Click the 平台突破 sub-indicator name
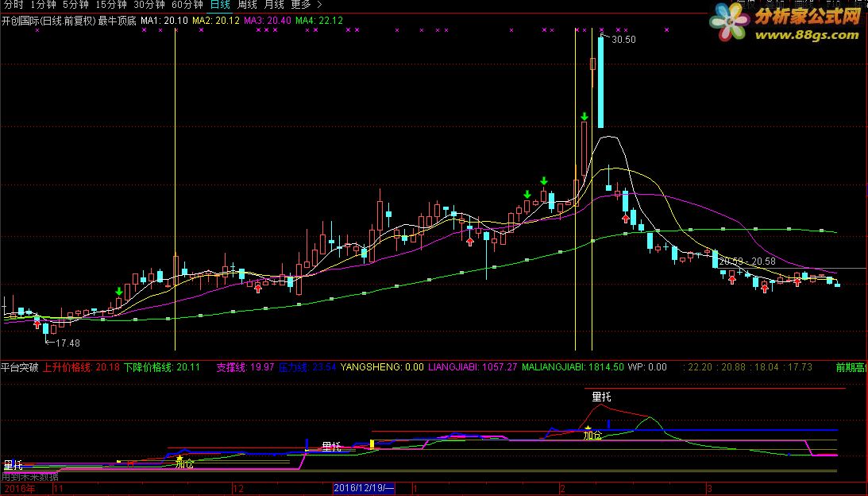 pyautogui.click(x=19, y=367)
